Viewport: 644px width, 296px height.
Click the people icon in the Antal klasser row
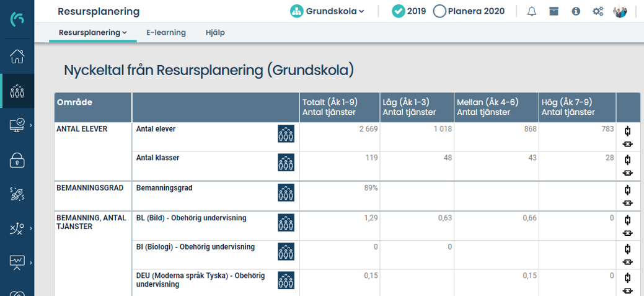pos(286,163)
